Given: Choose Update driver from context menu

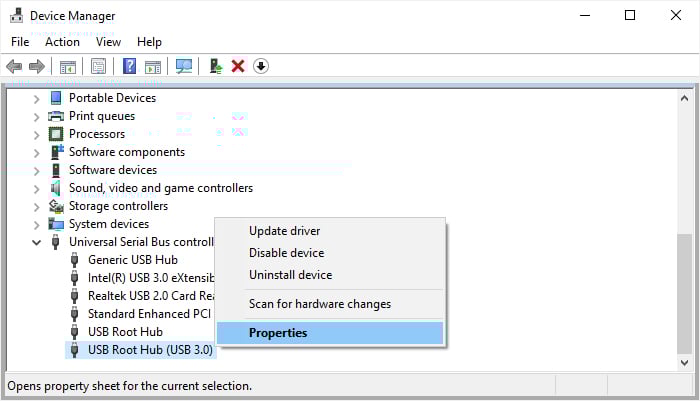Looking at the screenshot, I should pos(330,231).
